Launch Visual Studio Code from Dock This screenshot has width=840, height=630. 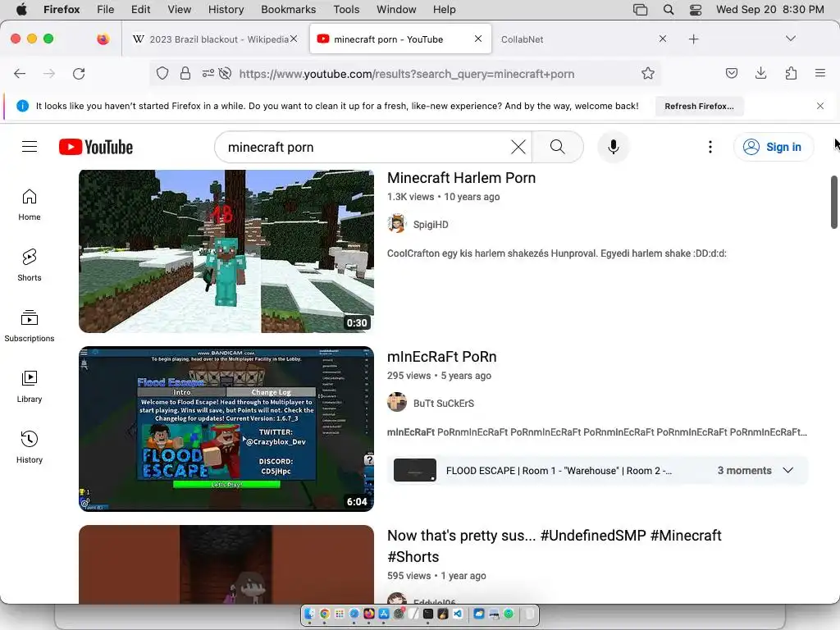(458, 614)
